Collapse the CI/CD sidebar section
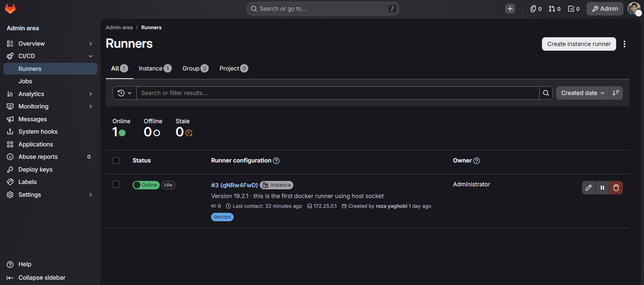The height and width of the screenshot is (285, 644). [x=50, y=56]
